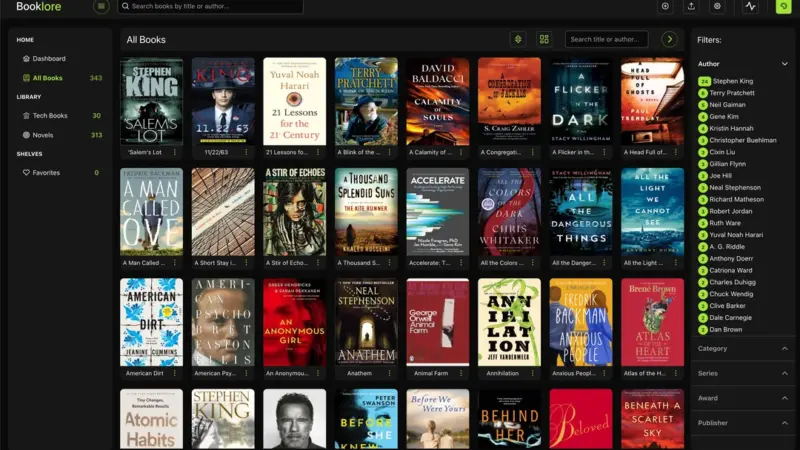
Task: Open the options menu for Animal Farm
Action: [x=461, y=373]
